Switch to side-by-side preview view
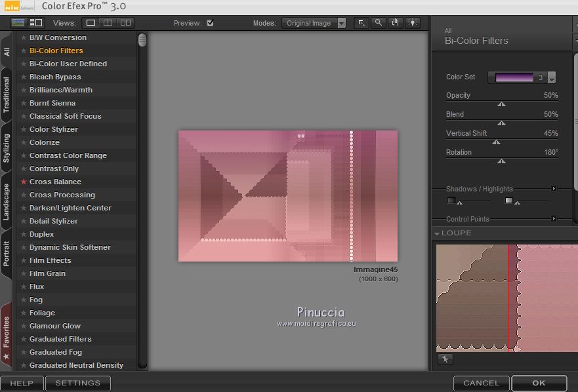This screenshot has width=578, height=392. (x=125, y=23)
